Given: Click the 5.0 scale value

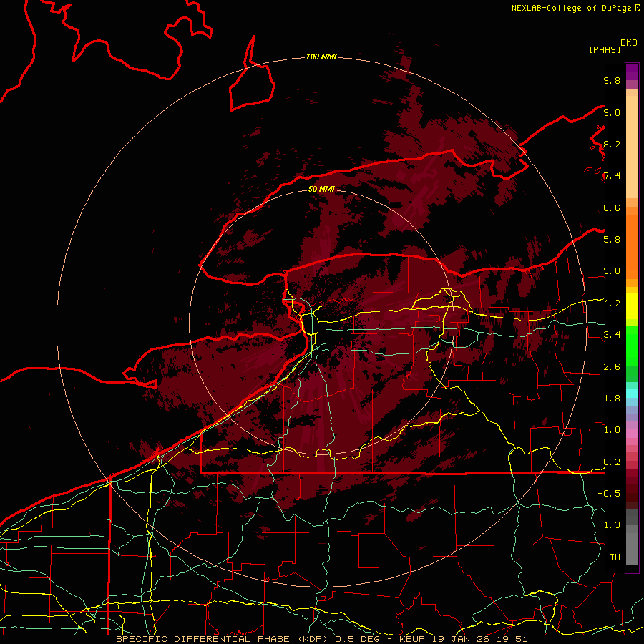Looking at the screenshot, I should [x=612, y=271].
